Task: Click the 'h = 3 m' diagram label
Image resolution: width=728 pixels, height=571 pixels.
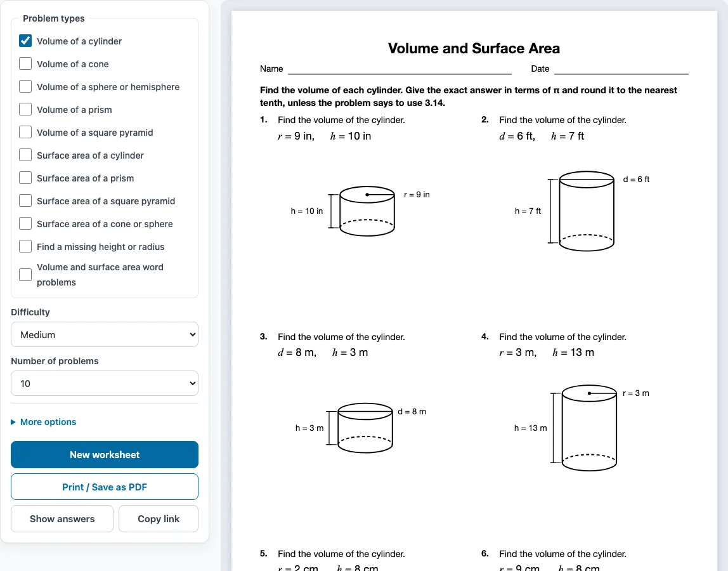Action: (x=309, y=428)
